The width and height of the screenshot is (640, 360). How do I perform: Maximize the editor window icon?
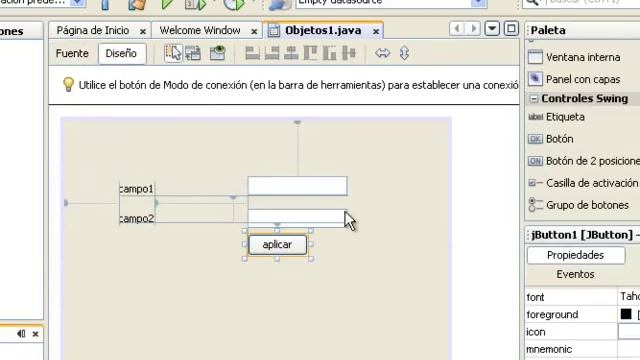click(x=511, y=29)
